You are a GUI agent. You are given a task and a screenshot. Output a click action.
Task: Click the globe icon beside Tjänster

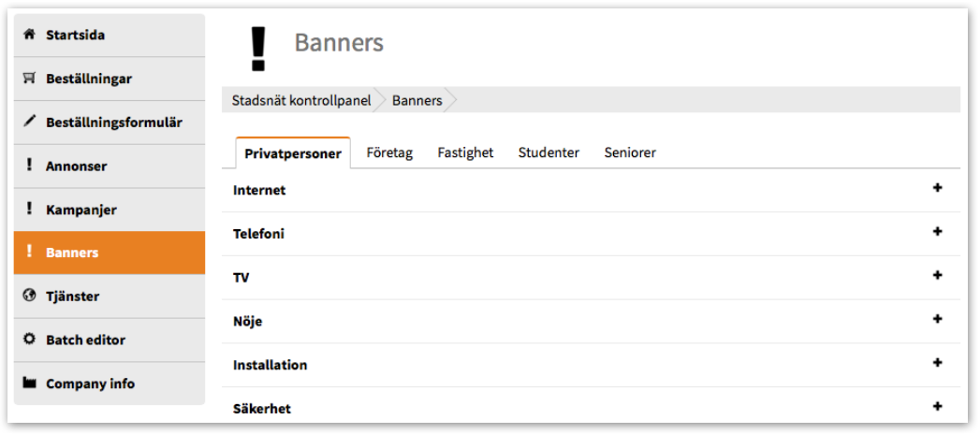pos(28,296)
